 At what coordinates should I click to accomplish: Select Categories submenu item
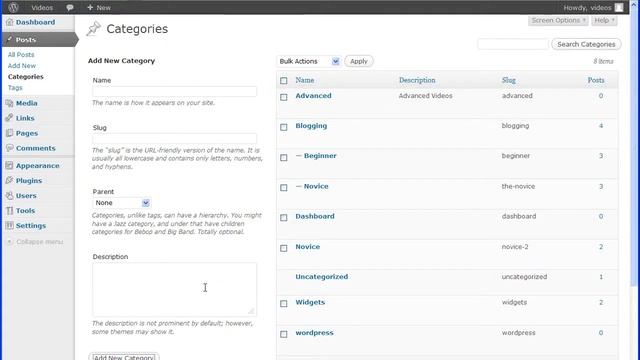(25, 77)
